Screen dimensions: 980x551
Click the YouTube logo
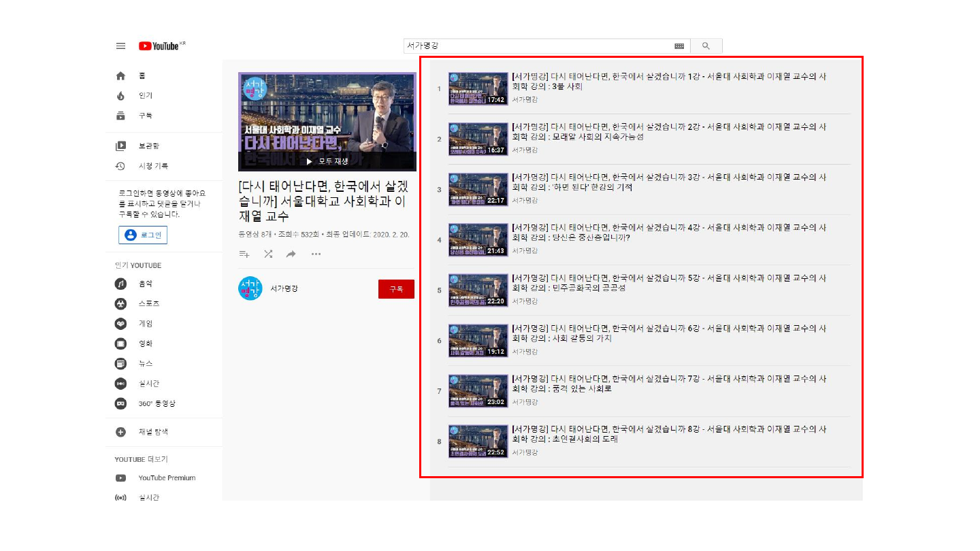(x=159, y=46)
